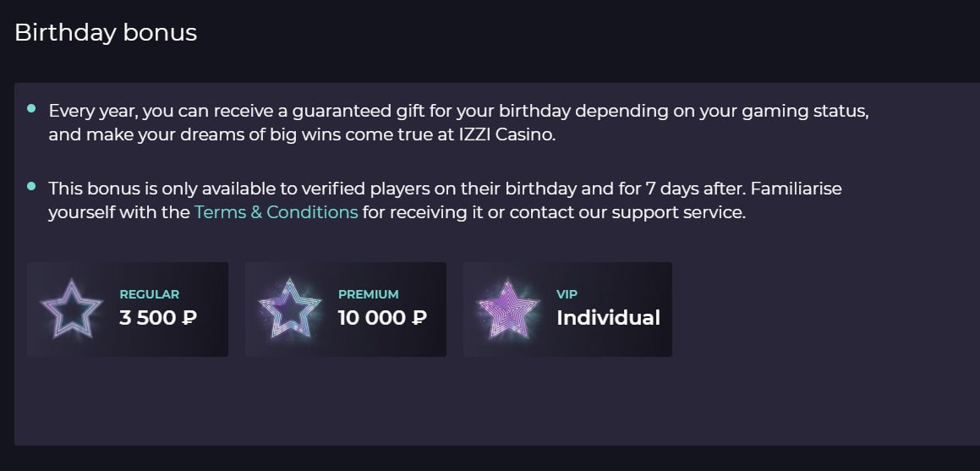Click the PREMIUM status label
Screen dimensions: 980x471
pyautogui.click(x=368, y=294)
